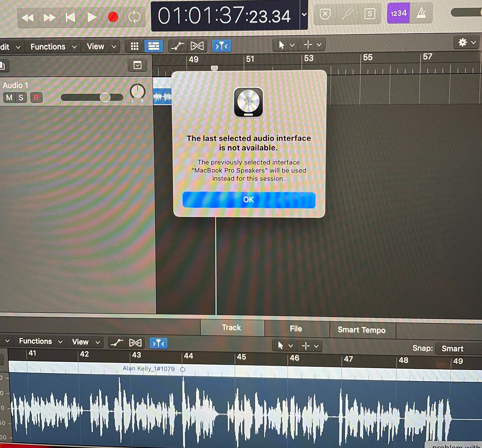Open the display mode dropdown beside timecode

coord(304,15)
